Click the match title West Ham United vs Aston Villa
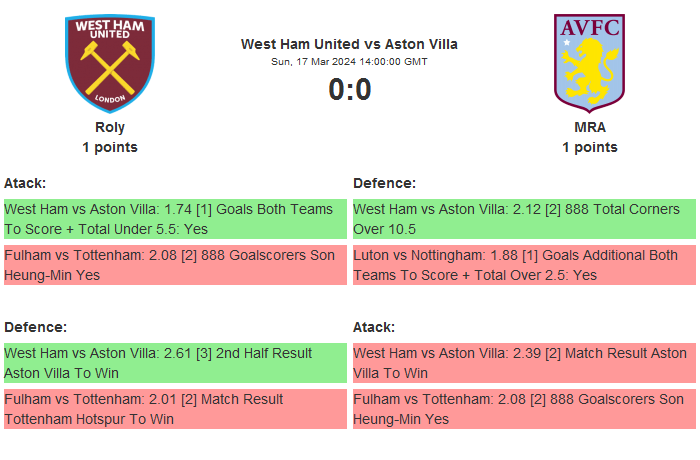700x460 pixels. tap(349, 44)
